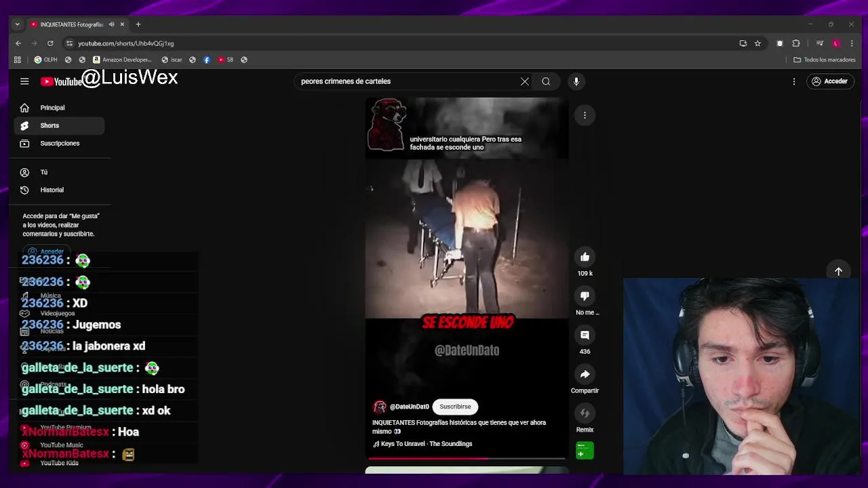The width and height of the screenshot is (868, 488).
Task: Start voice search with the microphone
Action: tap(576, 81)
